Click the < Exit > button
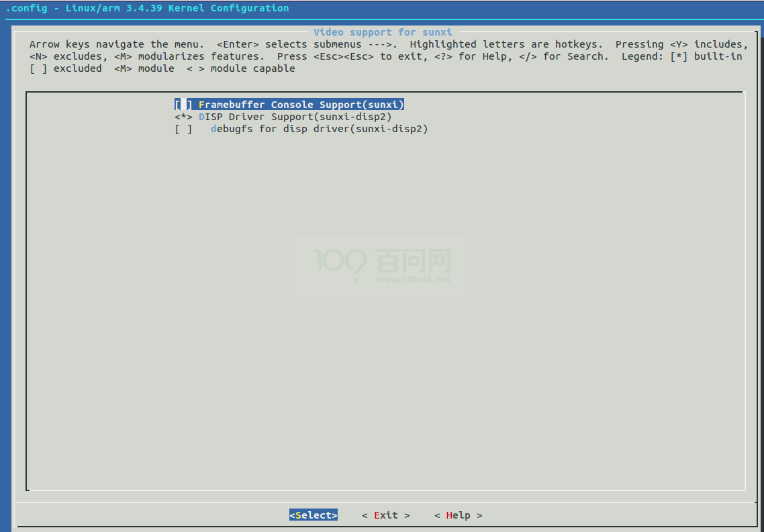This screenshot has width=764, height=532. coord(385,515)
